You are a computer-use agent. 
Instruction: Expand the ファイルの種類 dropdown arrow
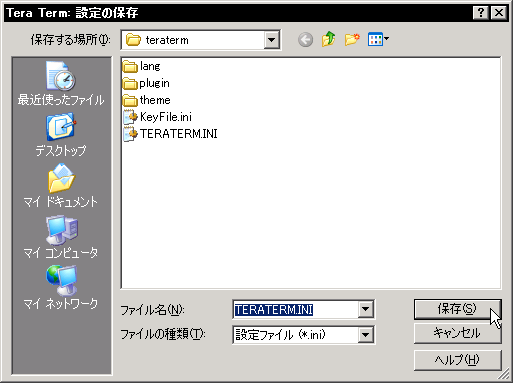coord(366,335)
